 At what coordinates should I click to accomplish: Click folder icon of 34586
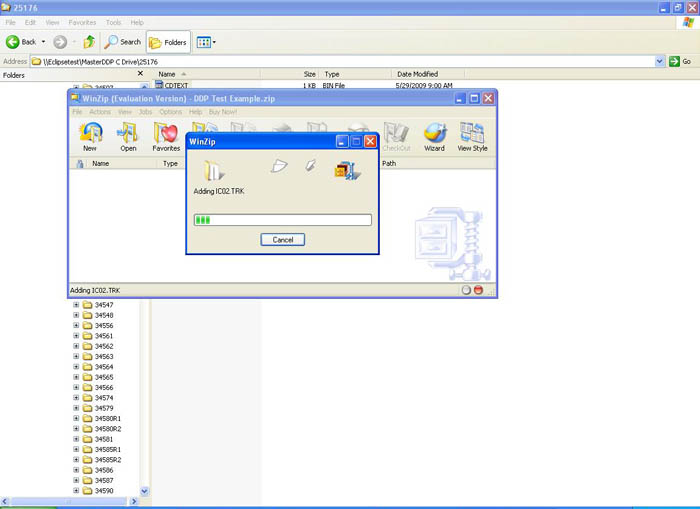point(88,470)
